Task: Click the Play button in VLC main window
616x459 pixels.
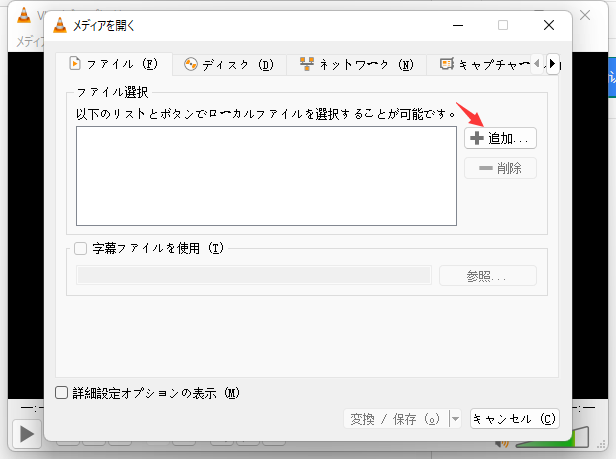Action: (x=27, y=434)
